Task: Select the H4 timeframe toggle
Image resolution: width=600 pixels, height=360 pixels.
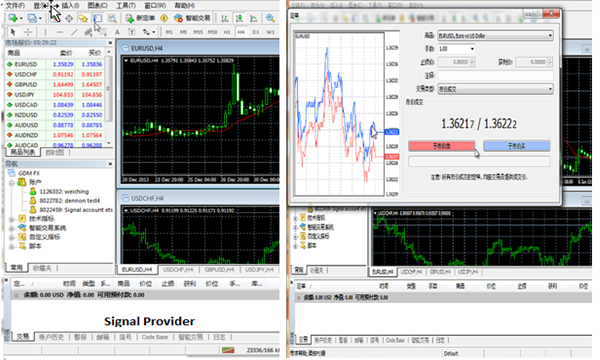Action: point(241,32)
